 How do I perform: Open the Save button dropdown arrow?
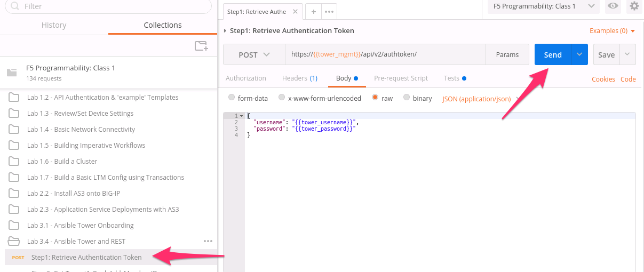627,54
